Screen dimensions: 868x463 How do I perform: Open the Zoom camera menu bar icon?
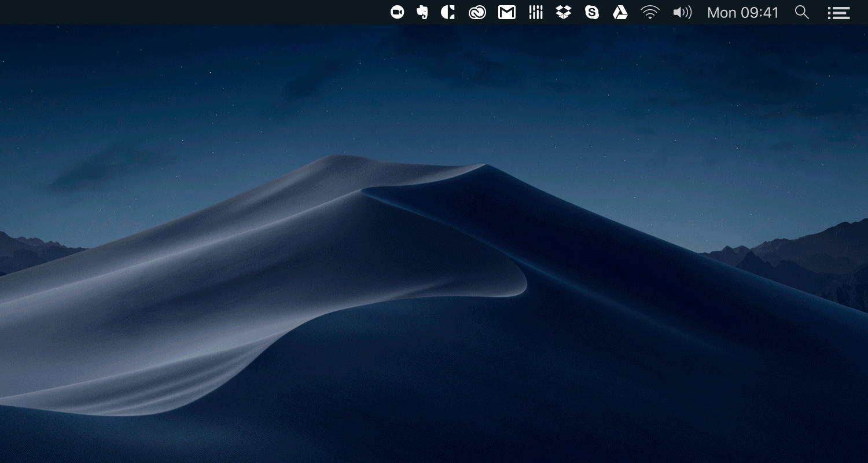(397, 12)
